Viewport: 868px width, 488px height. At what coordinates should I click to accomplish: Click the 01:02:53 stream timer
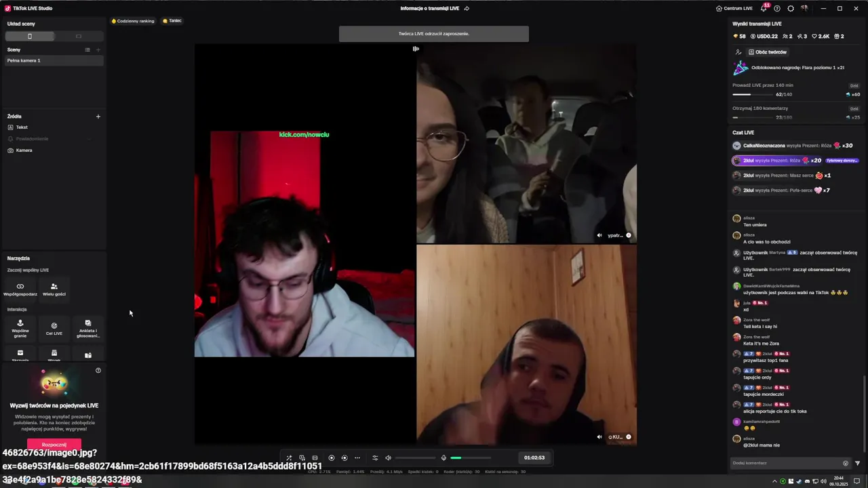coord(534,457)
